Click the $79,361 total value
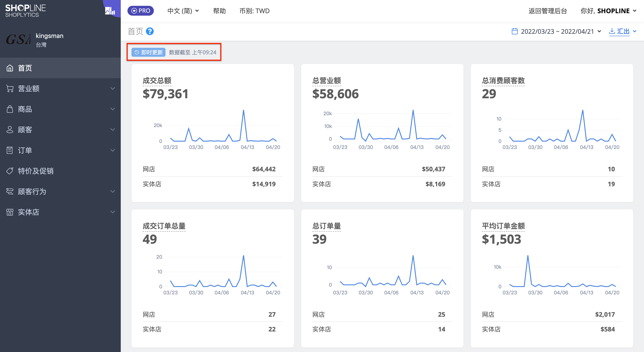This screenshot has height=352, width=644. pyautogui.click(x=165, y=94)
